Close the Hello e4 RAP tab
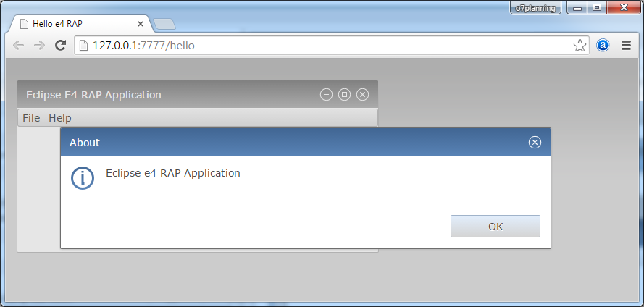 click(x=140, y=24)
